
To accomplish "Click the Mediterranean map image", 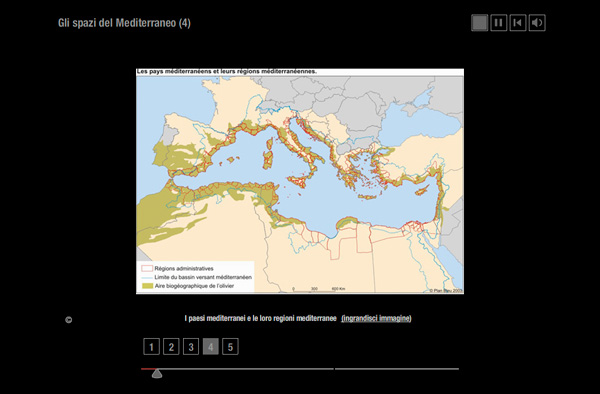I will [x=300, y=181].
